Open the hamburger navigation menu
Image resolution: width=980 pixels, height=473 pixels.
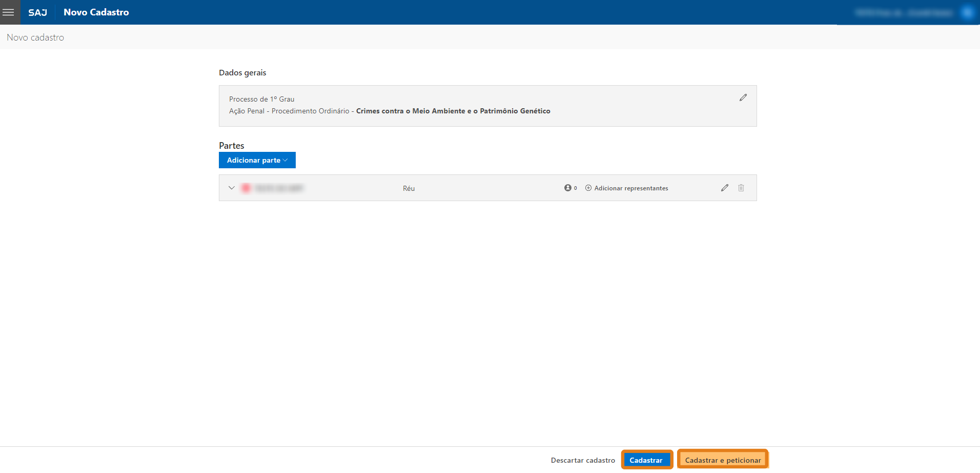point(9,12)
